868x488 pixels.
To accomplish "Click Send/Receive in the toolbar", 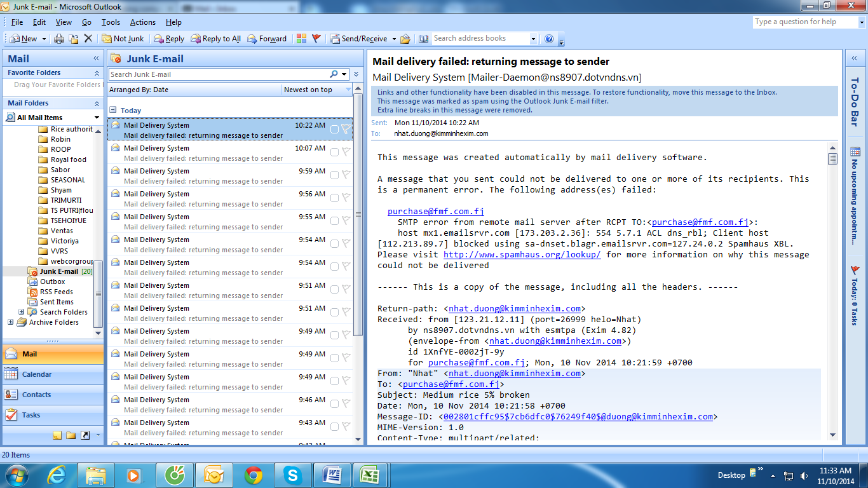I will point(359,39).
